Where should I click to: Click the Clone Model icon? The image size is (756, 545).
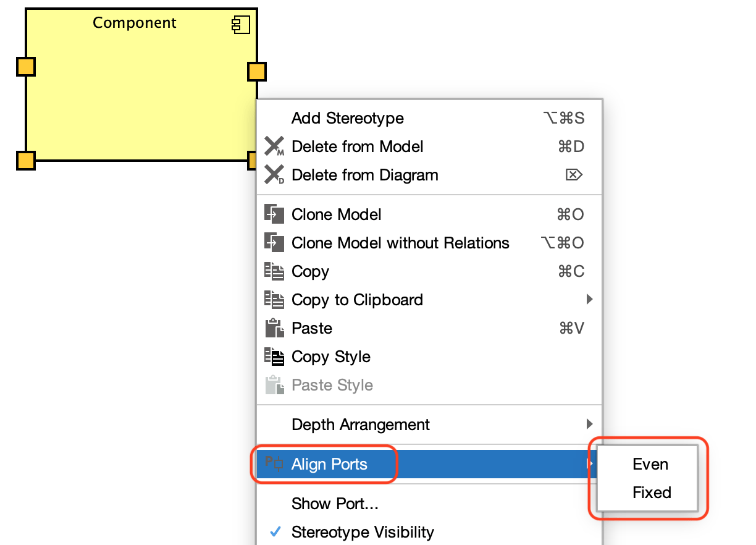(274, 214)
